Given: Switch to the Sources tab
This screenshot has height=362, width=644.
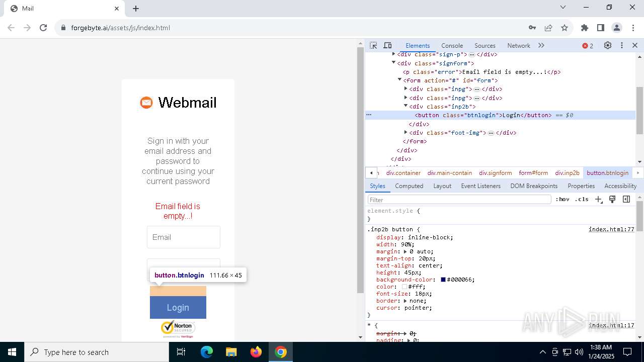Looking at the screenshot, I should coord(485,46).
